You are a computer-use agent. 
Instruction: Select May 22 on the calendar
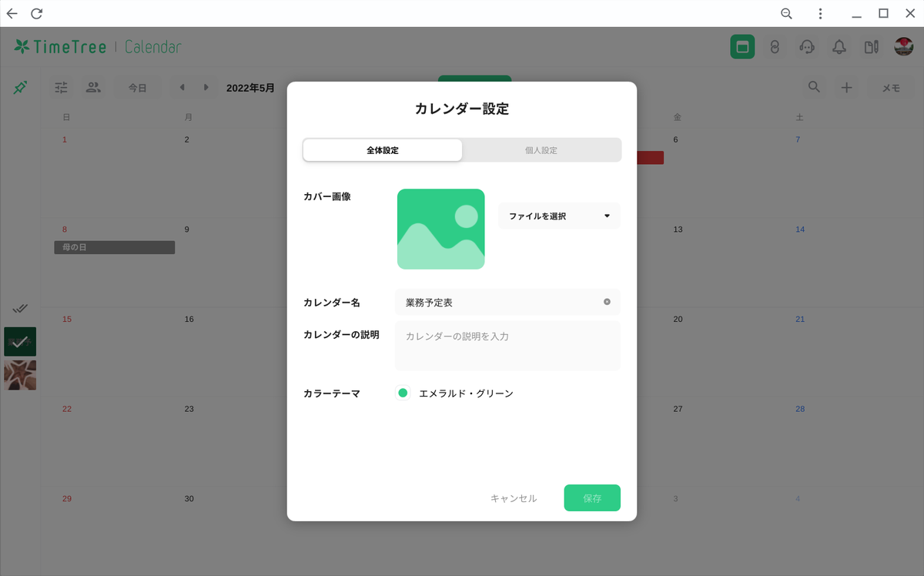point(67,409)
